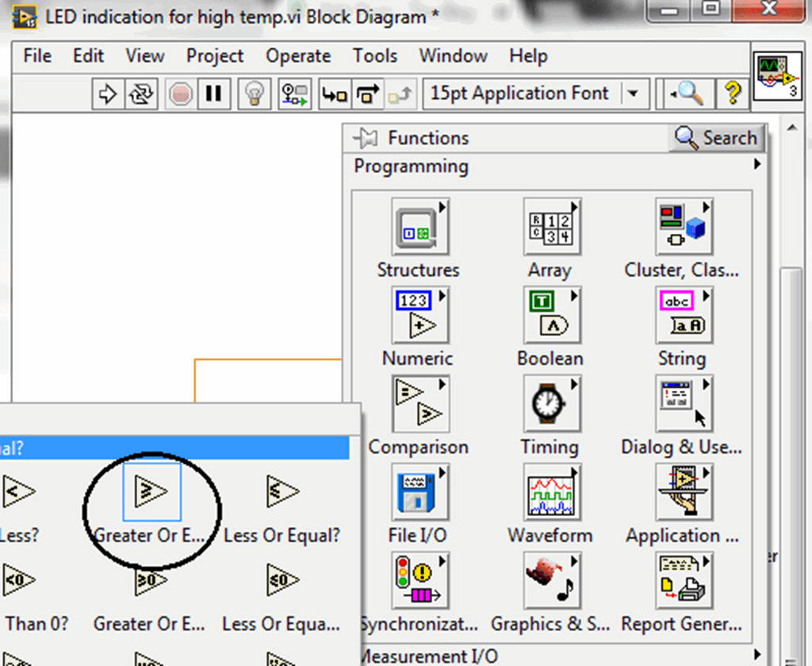The height and width of the screenshot is (666, 812).
Task: Select the Less Or Equal? function
Action: click(282, 492)
